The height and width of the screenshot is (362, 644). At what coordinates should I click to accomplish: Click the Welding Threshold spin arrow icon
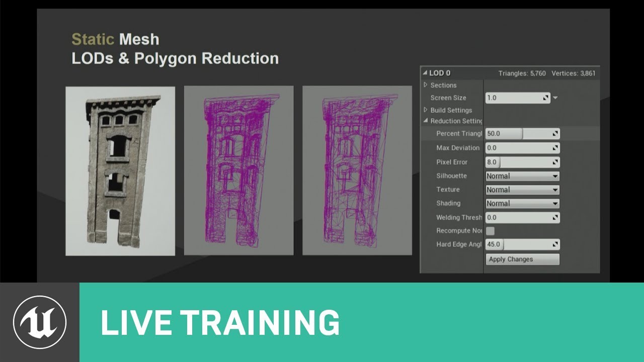coord(555,218)
